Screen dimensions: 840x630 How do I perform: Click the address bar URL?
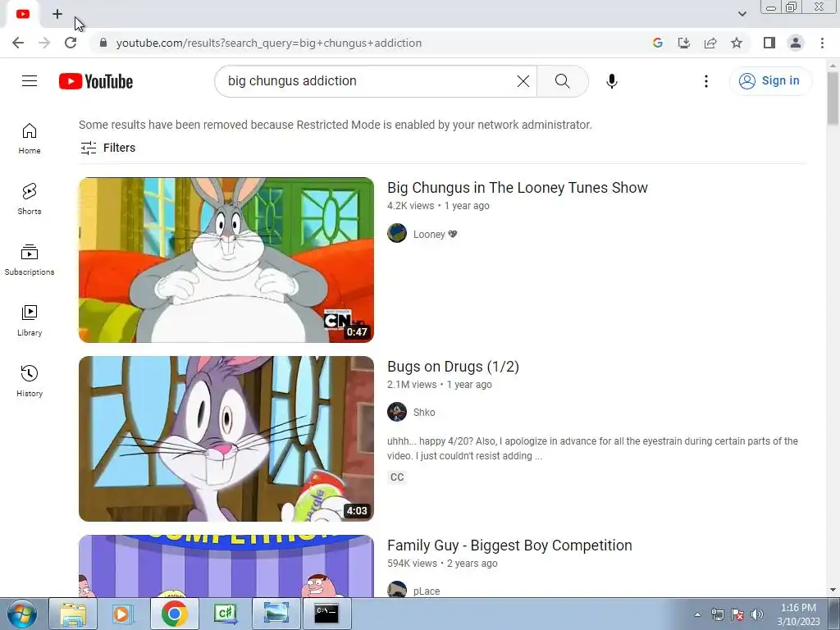coord(269,43)
